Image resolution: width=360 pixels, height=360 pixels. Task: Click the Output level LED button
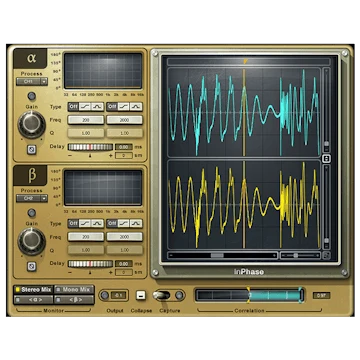coord(105,295)
